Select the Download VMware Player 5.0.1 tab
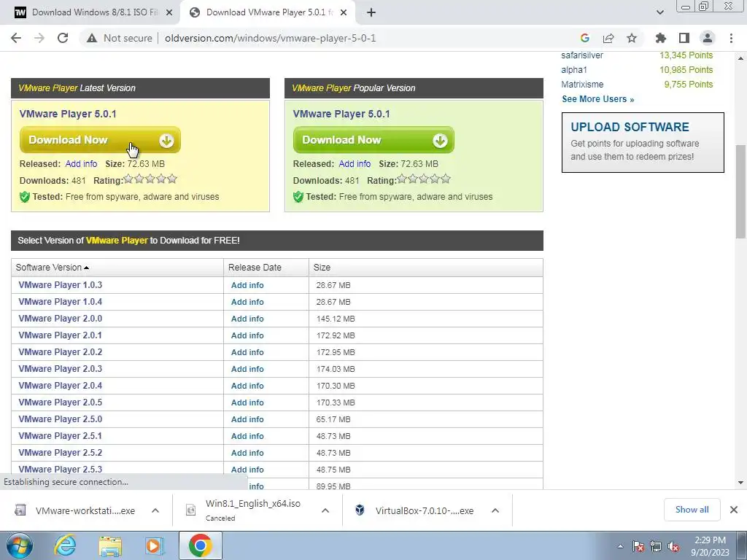The width and height of the screenshot is (747, 560). [267, 13]
